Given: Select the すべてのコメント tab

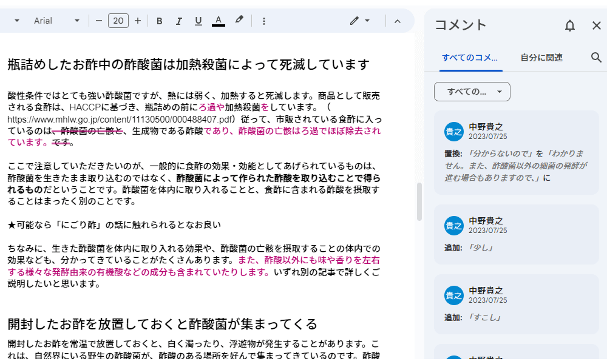Looking at the screenshot, I should [x=470, y=57].
